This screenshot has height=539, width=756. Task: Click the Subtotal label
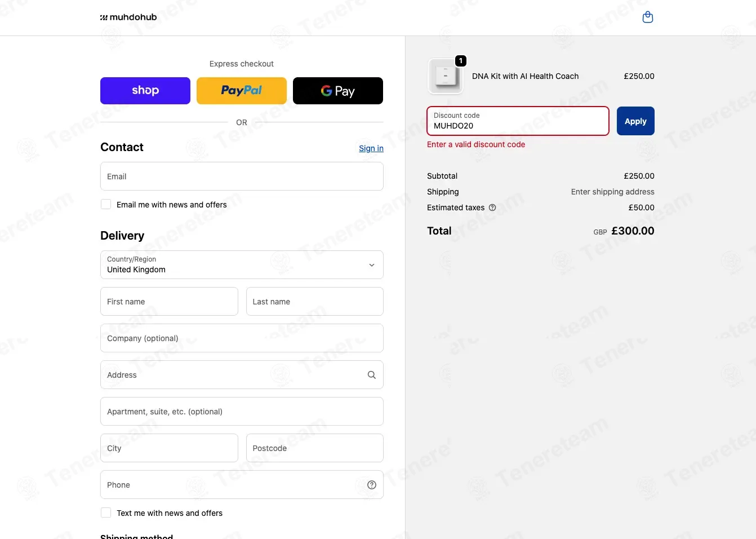click(442, 176)
